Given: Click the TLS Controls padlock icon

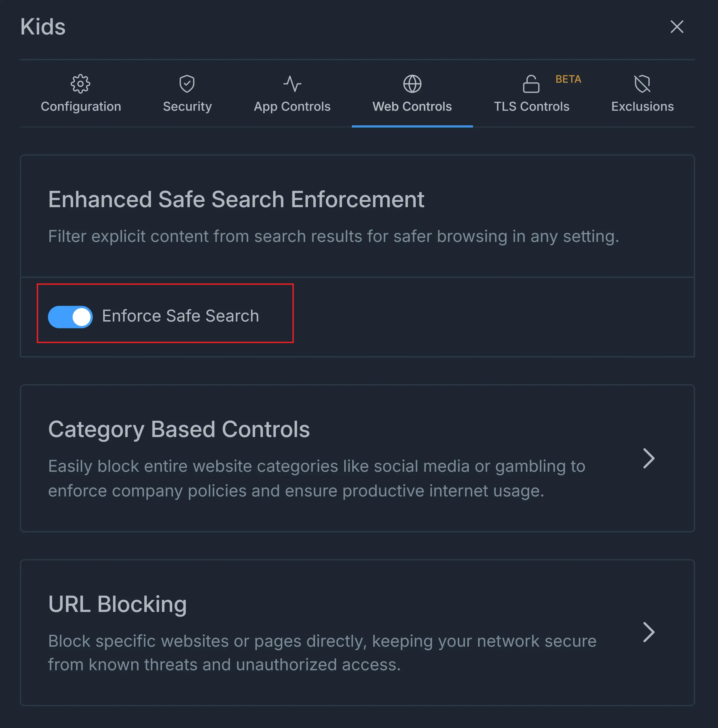Looking at the screenshot, I should click(x=531, y=84).
